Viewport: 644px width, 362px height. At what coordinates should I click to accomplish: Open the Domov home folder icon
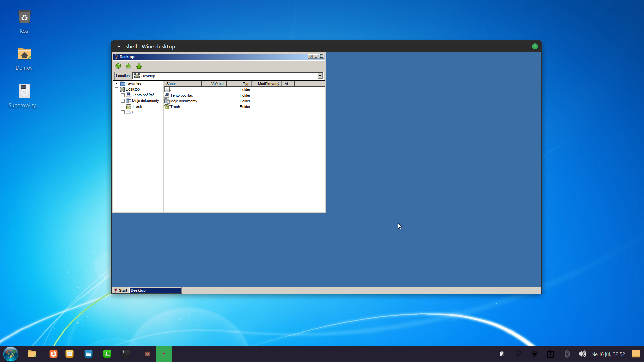click(x=24, y=54)
